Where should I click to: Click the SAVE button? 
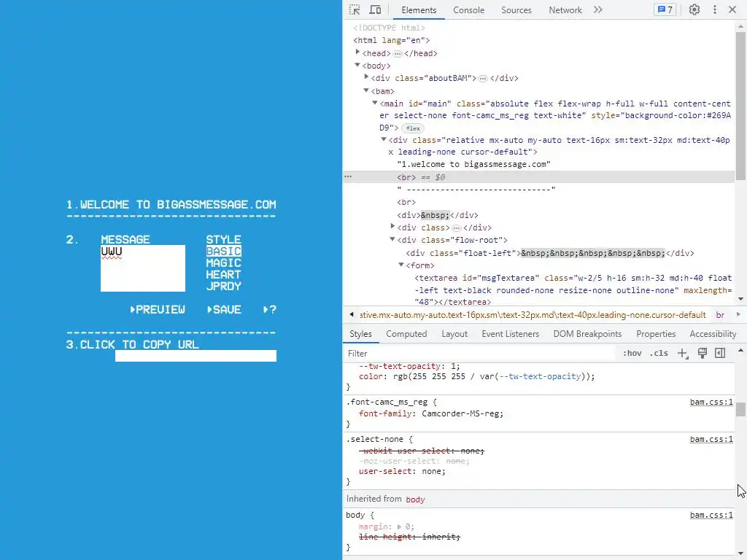[x=225, y=309]
